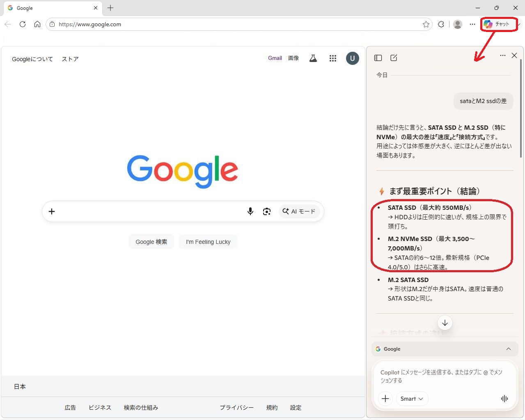Open Google account U avatar
The height and width of the screenshot is (420, 525).
tap(353, 58)
